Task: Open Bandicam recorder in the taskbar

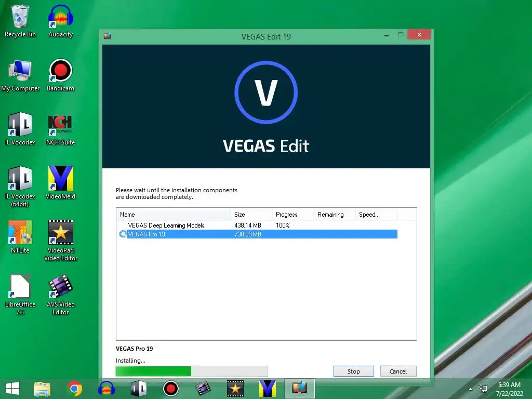Action: click(x=170, y=389)
